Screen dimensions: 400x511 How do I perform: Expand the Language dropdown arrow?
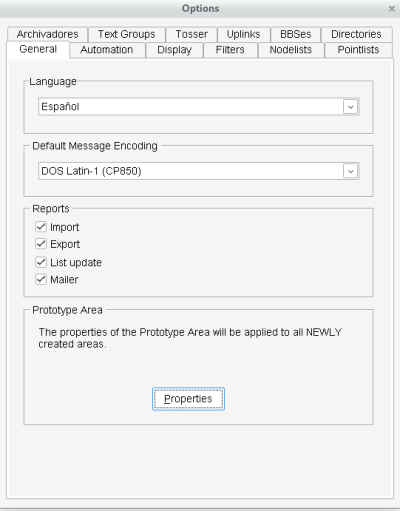pos(350,107)
